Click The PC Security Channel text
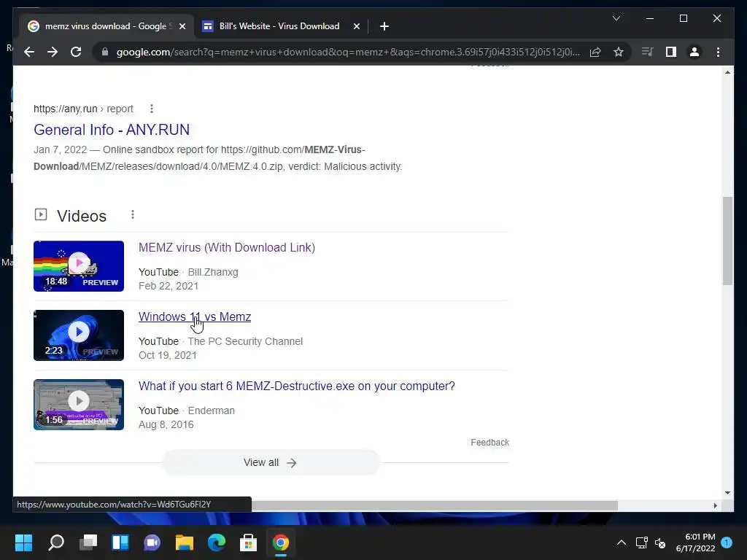The image size is (747, 560). (245, 341)
